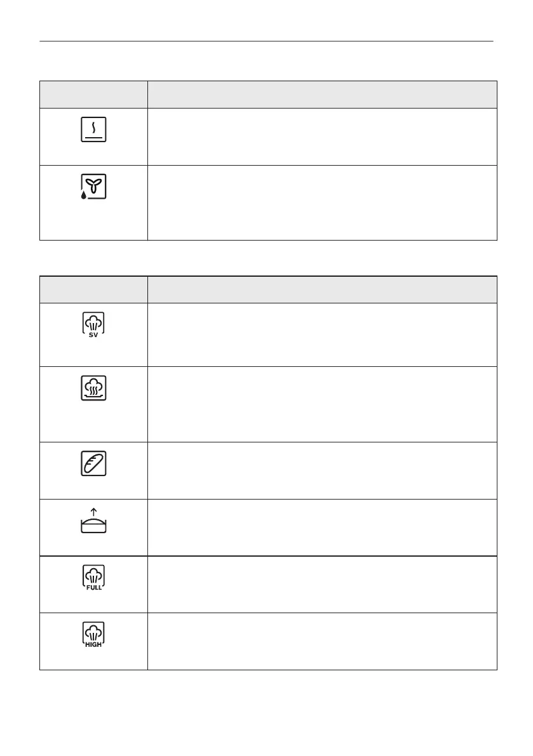This screenshot has height=756, width=533.
Task: Click the empty description cell beside bottom heat icon
Action: point(321,137)
